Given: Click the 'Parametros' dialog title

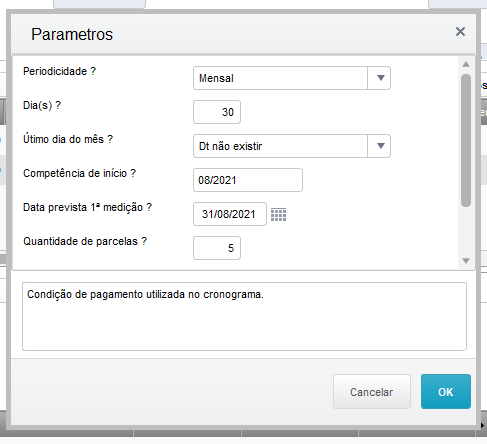Looking at the screenshot, I should 72,34.
